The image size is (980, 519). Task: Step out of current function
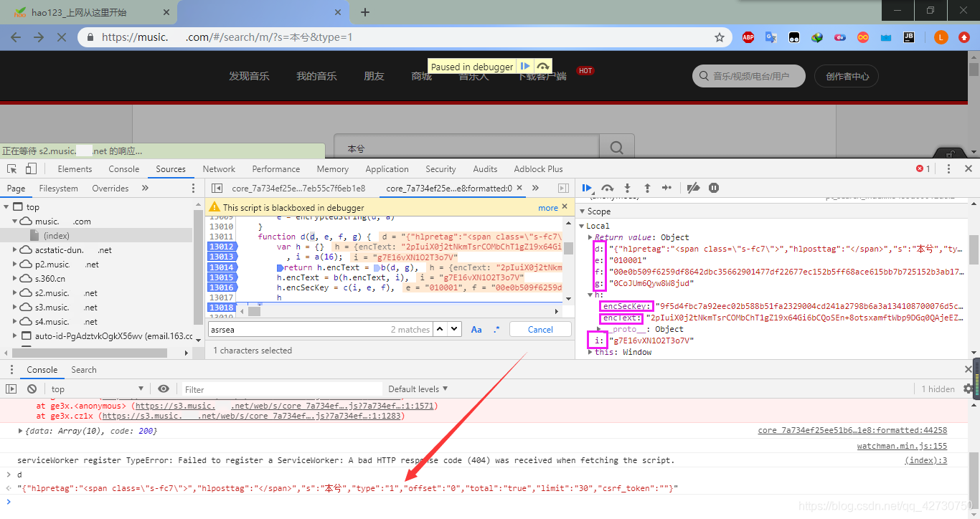pyautogui.click(x=647, y=189)
